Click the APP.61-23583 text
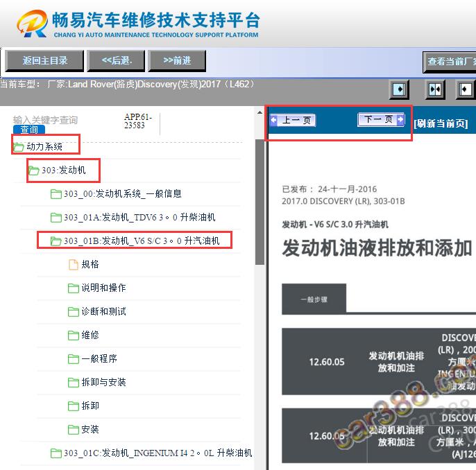Screen dimensions: 476x470 coord(138,121)
